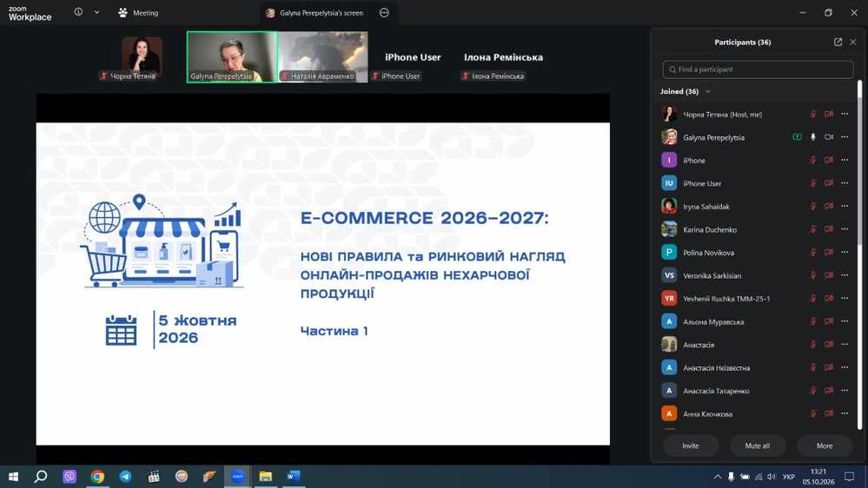
Task: Unmute microphone for Polina Novikova
Action: pos(812,253)
